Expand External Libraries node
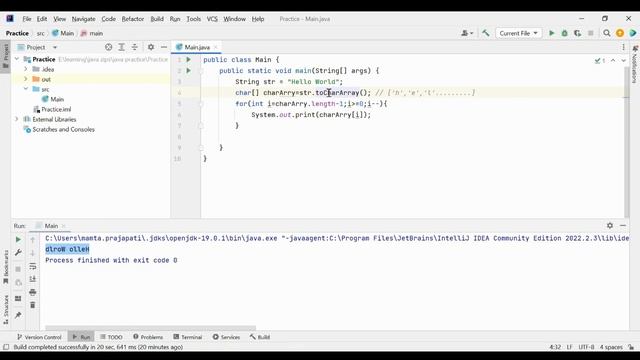Image resolution: width=640 pixels, height=360 pixels. [17, 119]
